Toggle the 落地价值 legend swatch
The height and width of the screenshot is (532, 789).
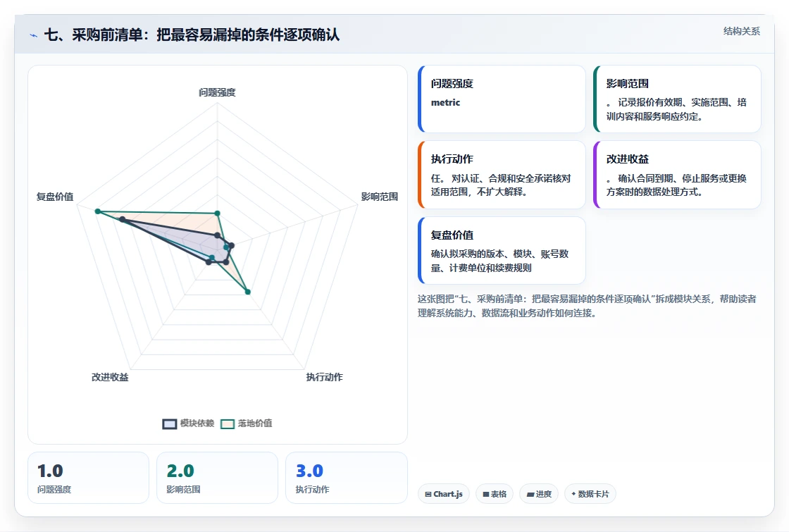pyautogui.click(x=228, y=423)
